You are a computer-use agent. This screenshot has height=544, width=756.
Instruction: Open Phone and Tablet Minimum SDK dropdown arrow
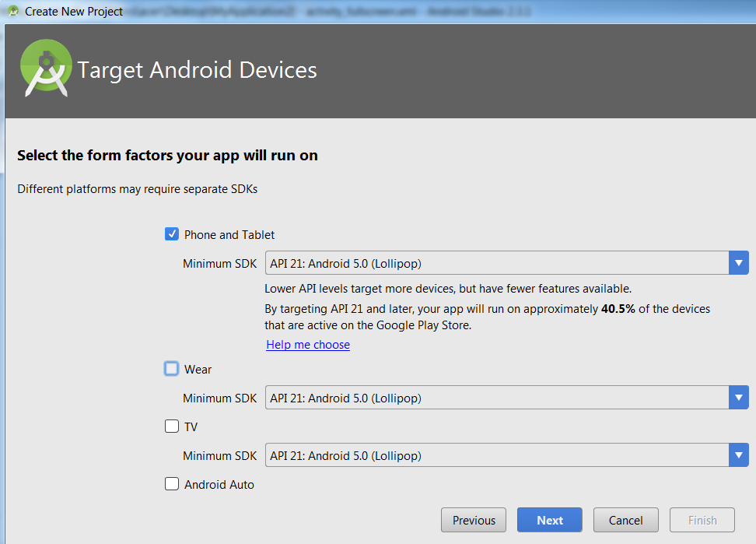point(739,263)
